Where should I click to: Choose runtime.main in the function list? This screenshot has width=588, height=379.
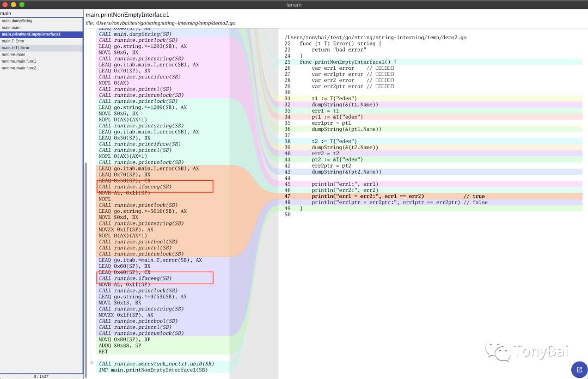(41, 54)
